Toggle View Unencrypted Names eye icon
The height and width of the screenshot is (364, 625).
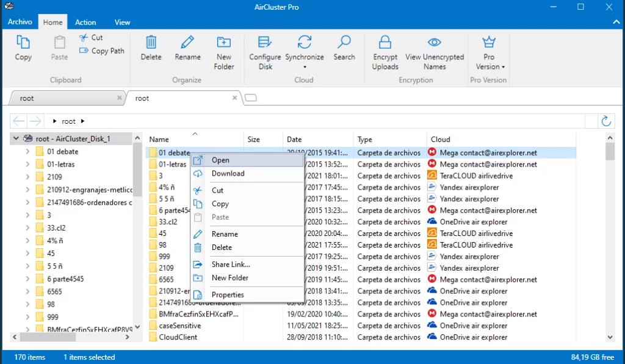click(435, 43)
